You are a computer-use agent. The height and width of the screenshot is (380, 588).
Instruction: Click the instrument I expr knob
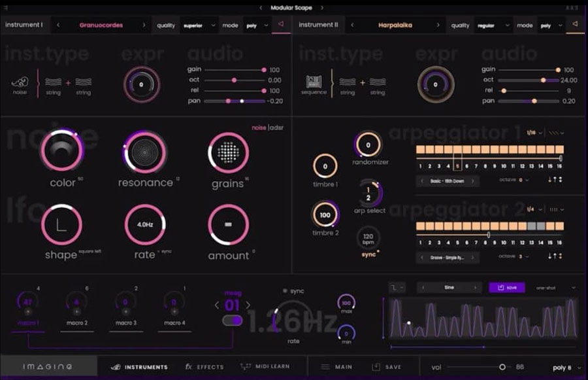(141, 84)
